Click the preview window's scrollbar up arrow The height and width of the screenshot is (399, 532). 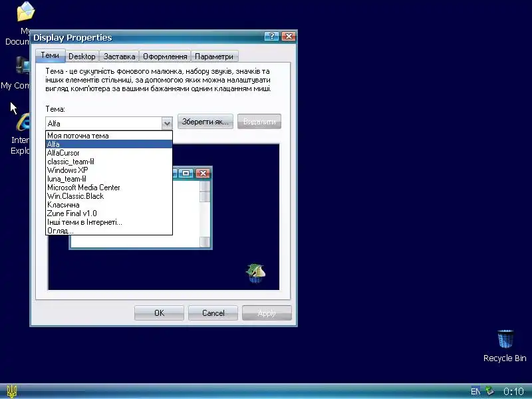(205, 186)
